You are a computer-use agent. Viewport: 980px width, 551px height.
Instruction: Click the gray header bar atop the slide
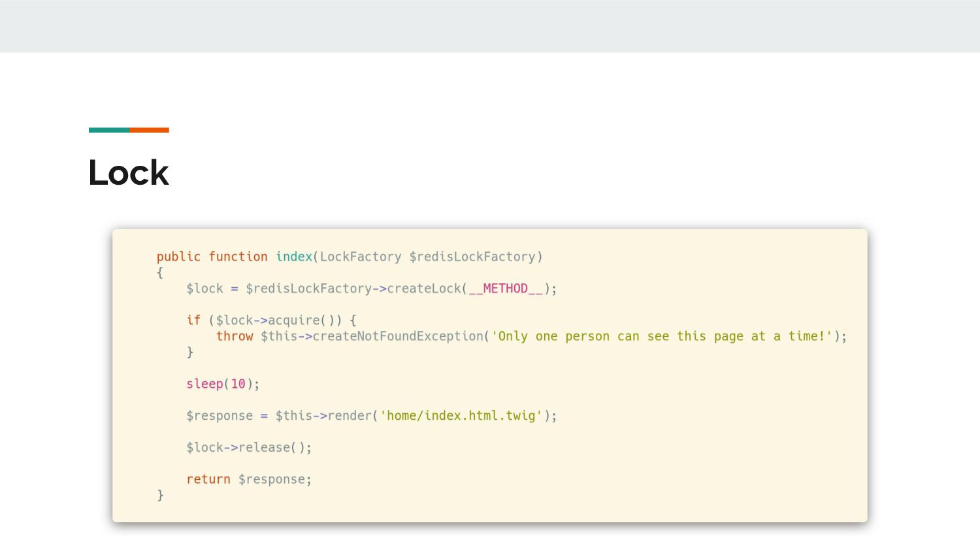tap(490, 26)
